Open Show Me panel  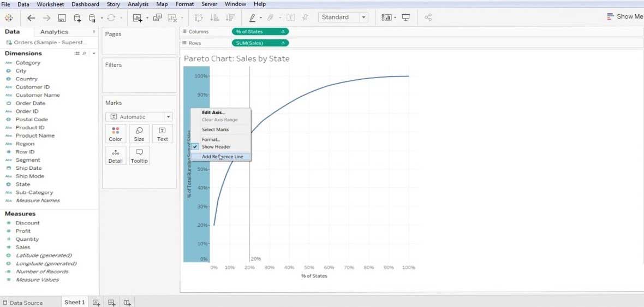point(624,17)
